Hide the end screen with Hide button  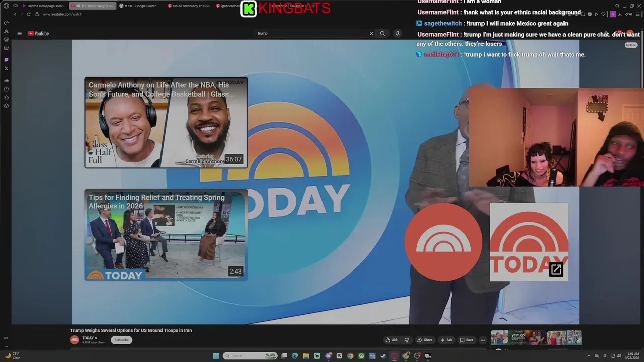(x=631, y=45)
